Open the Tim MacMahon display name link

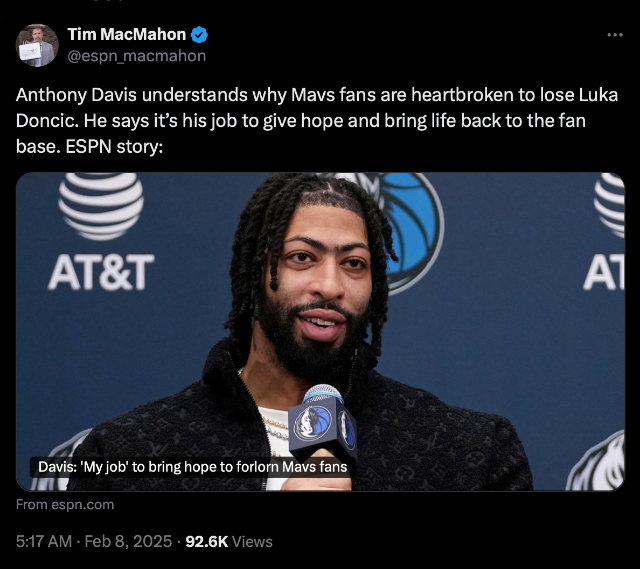(127, 35)
